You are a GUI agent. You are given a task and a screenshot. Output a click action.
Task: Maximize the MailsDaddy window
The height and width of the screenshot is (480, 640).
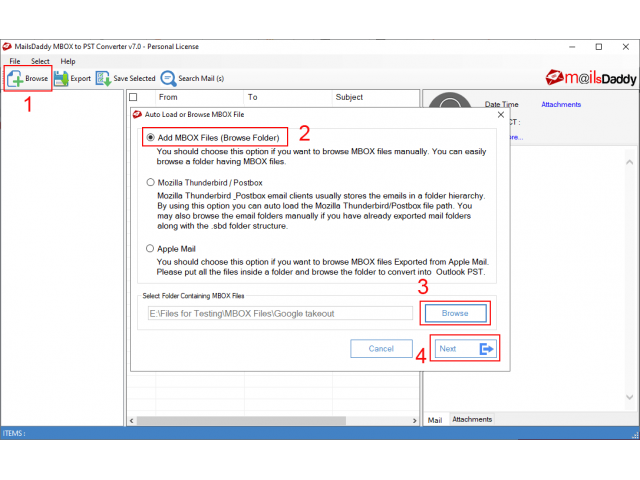[598, 47]
